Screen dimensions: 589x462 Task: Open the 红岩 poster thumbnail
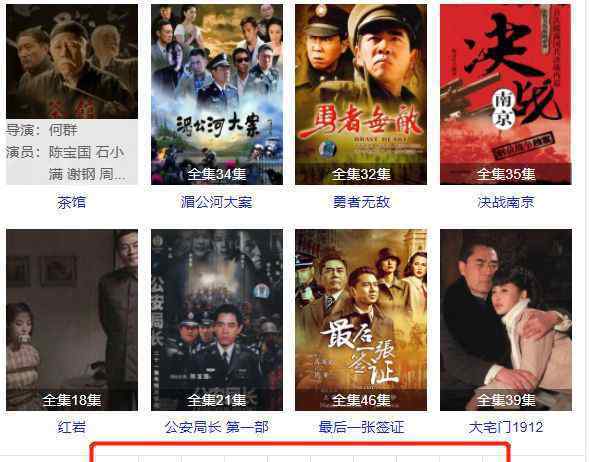point(72,320)
